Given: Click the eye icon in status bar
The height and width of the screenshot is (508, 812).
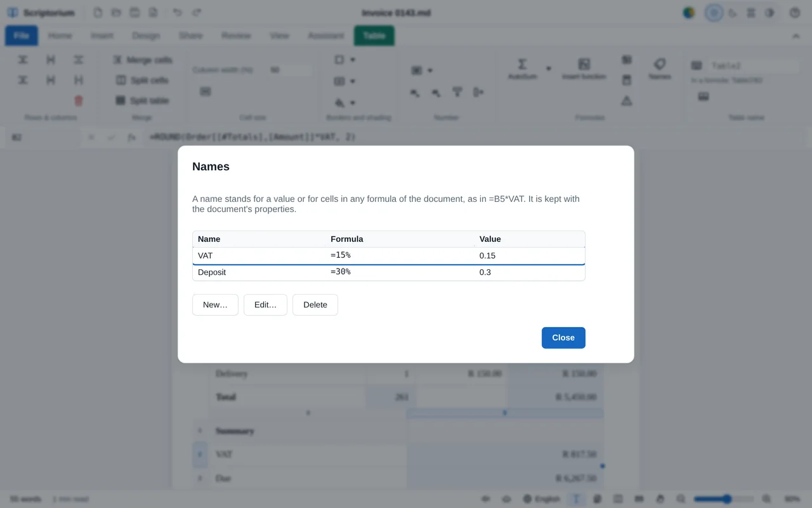Looking at the screenshot, I should [x=506, y=499].
